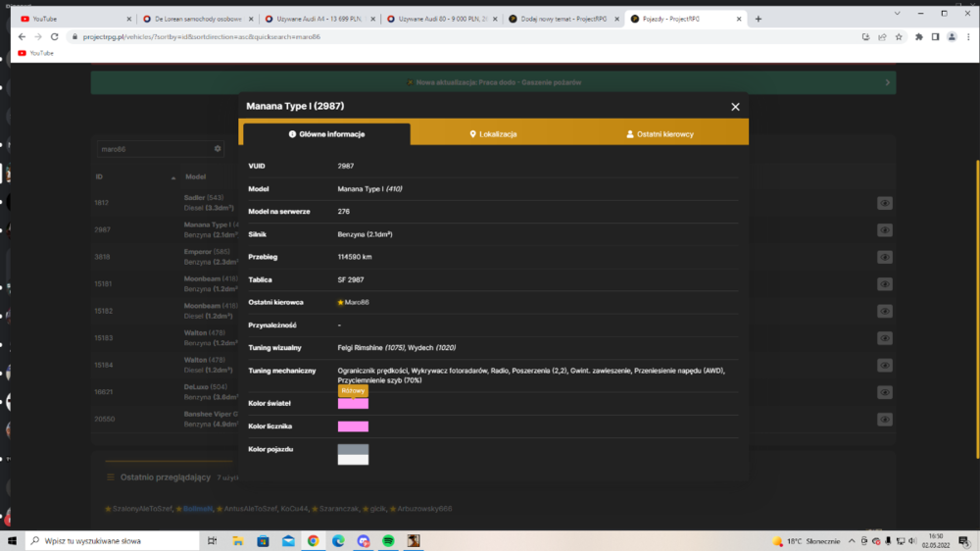Open the Chrome profile avatar icon
The height and width of the screenshot is (551, 980).
coord(952,37)
